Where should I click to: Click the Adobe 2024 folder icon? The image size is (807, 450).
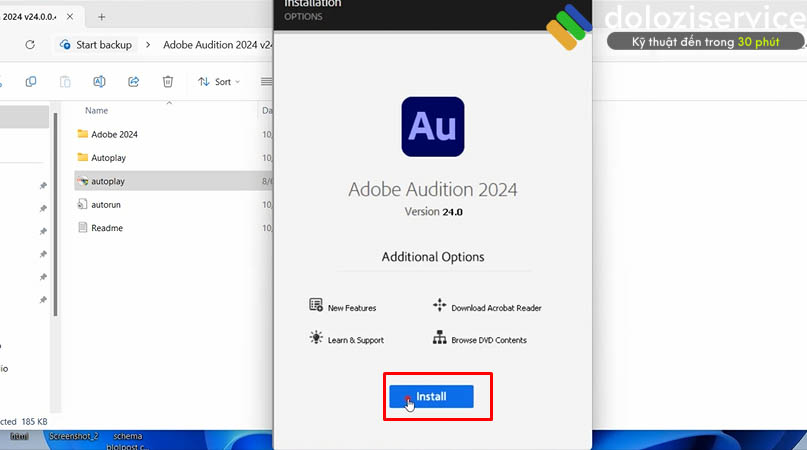click(x=82, y=134)
